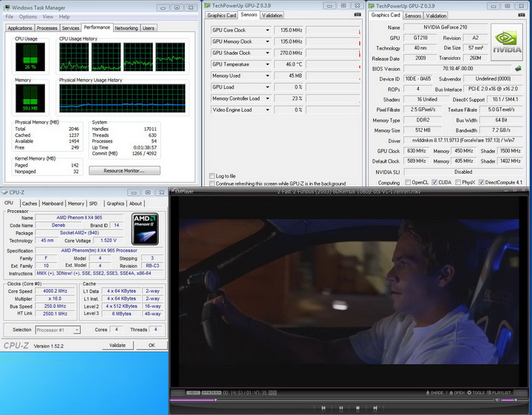Toggle the CUDA checkbox in GPU-Z
Viewport: 532px width, 415px height.
click(434, 182)
